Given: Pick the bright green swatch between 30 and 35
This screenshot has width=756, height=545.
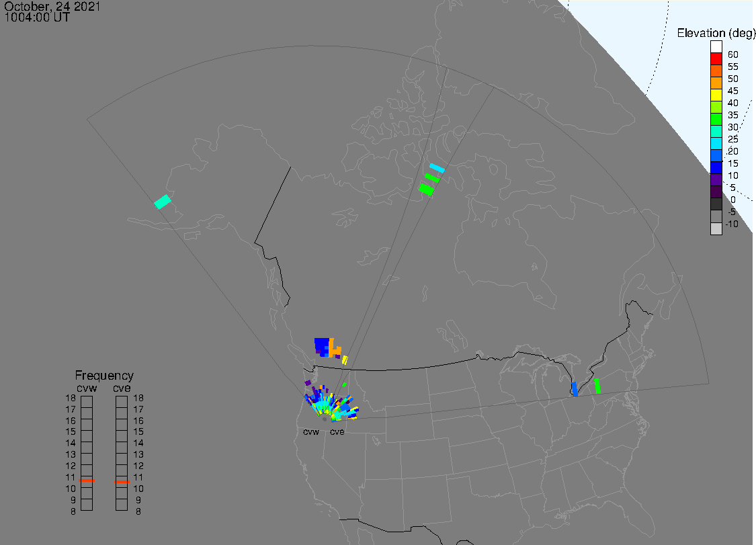Looking at the screenshot, I should 716,119.
